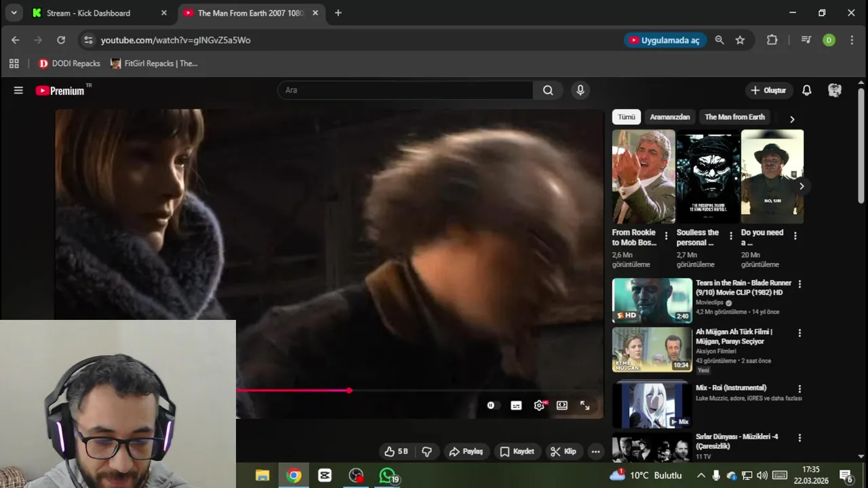Select the Aramanızdan filter chip
868x488 pixels.
[670, 117]
